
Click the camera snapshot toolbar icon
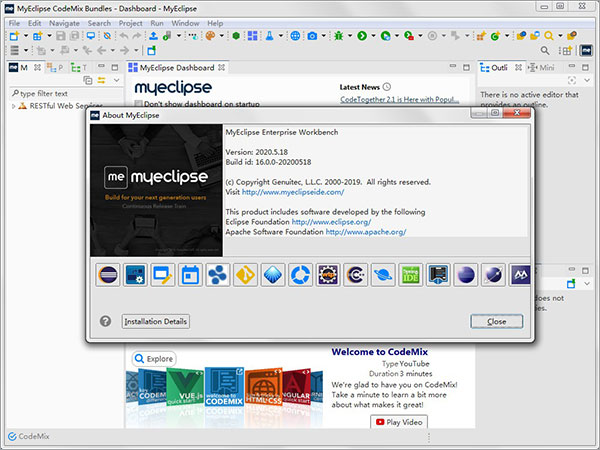click(x=312, y=36)
